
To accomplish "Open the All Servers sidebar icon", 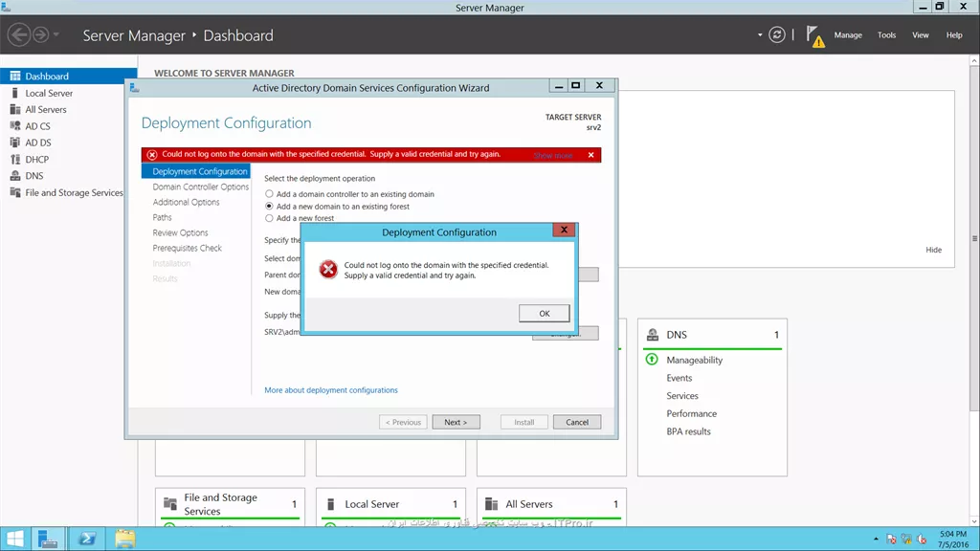I will (x=15, y=109).
